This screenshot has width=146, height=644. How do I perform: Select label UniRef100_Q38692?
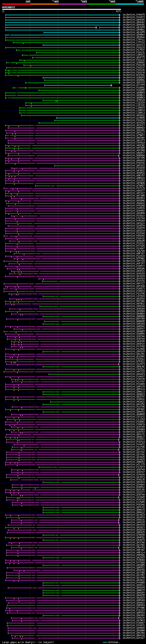134,63
